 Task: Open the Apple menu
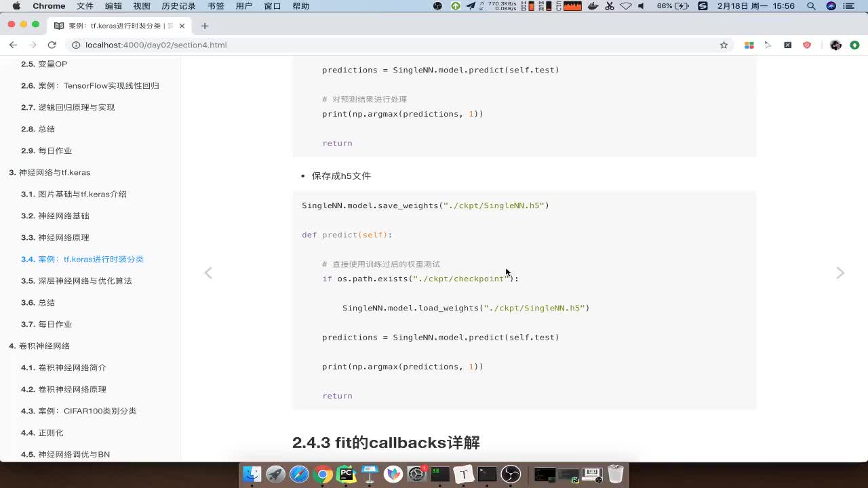(x=16, y=6)
